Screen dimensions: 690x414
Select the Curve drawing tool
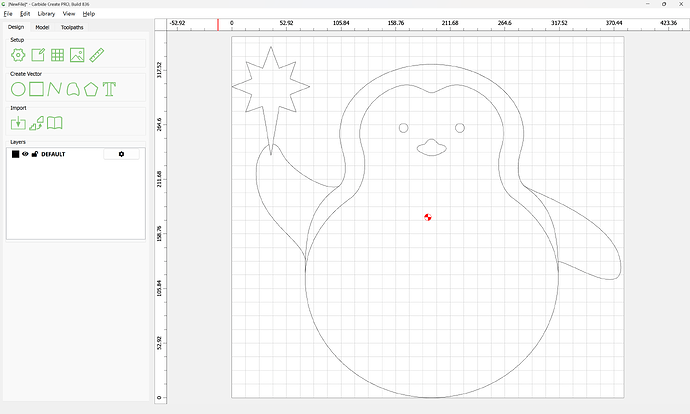[x=73, y=89]
